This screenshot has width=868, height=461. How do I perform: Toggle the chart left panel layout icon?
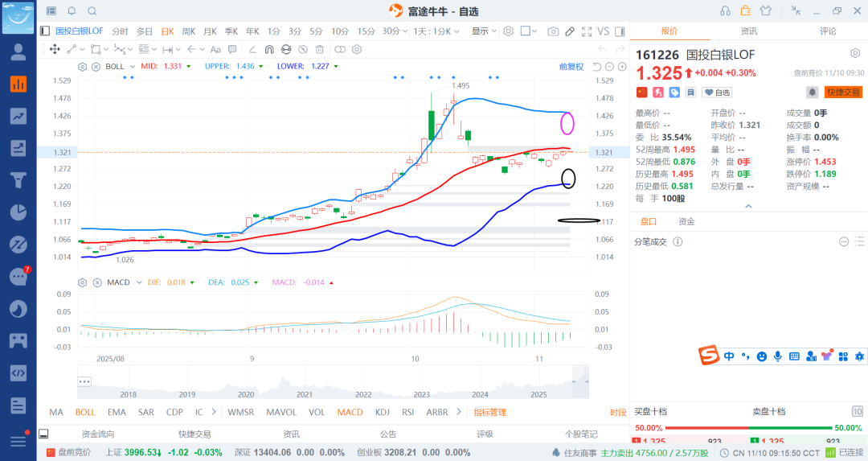pos(45,31)
